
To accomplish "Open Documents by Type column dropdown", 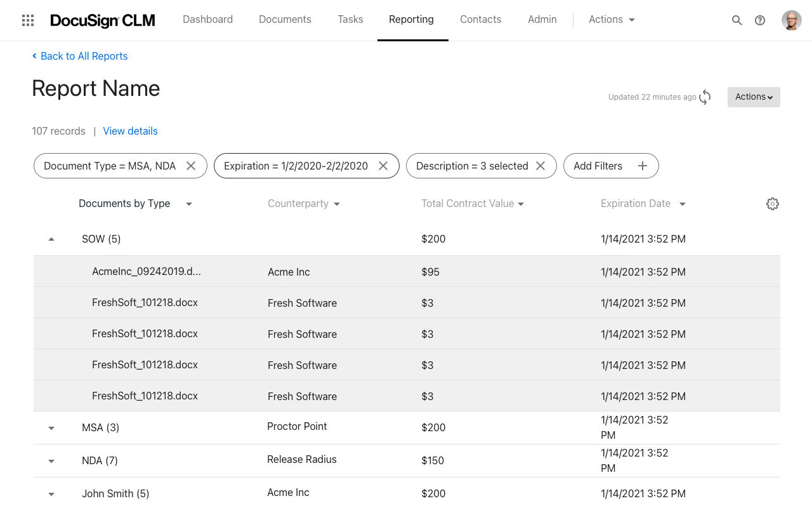I will [188, 204].
